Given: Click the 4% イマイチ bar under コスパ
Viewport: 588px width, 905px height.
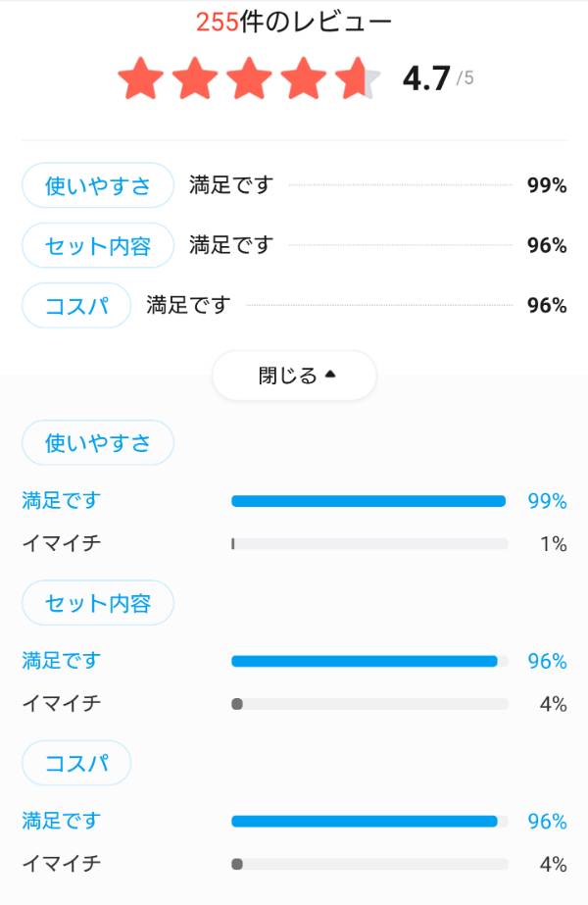Looking at the screenshot, I should [x=369, y=864].
